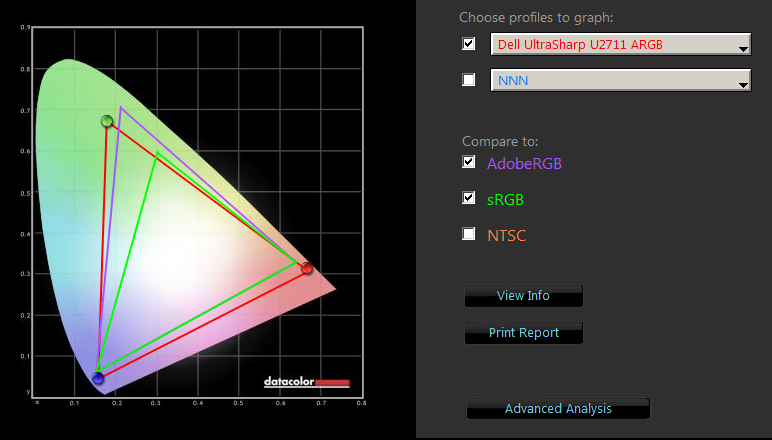Click the Print Report button
Viewport: 772px width, 440px height.
click(x=523, y=333)
